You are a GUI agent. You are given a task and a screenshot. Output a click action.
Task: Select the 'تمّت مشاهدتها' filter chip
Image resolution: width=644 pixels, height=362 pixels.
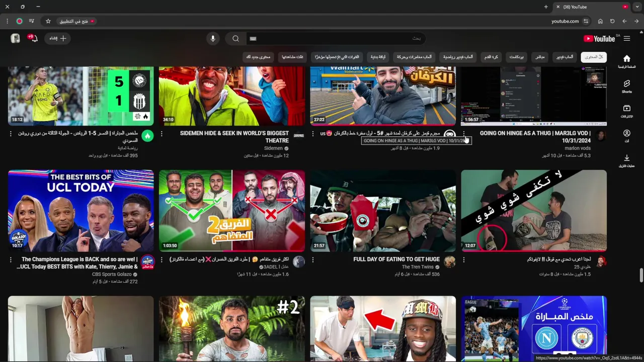292,57
